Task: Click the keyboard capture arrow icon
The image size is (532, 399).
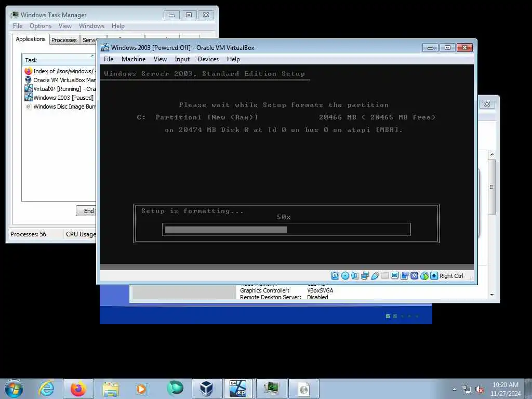Action: (x=434, y=276)
